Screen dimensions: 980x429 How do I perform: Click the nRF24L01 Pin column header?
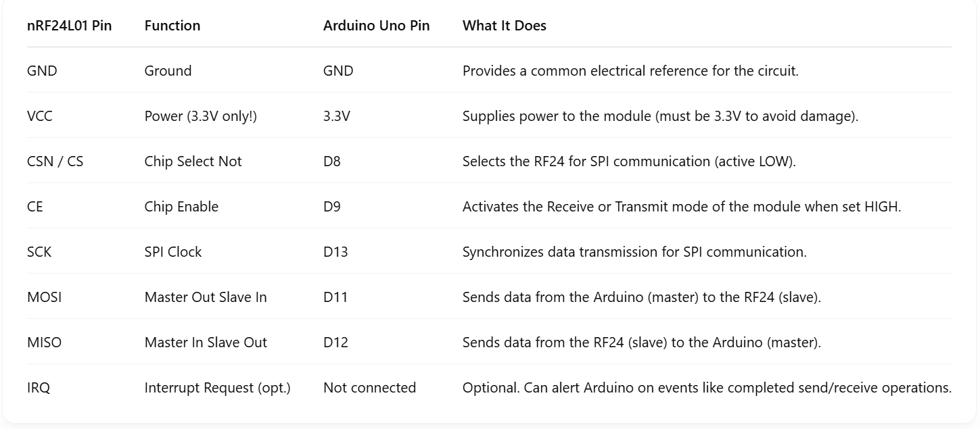pyautogui.click(x=70, y=26)
